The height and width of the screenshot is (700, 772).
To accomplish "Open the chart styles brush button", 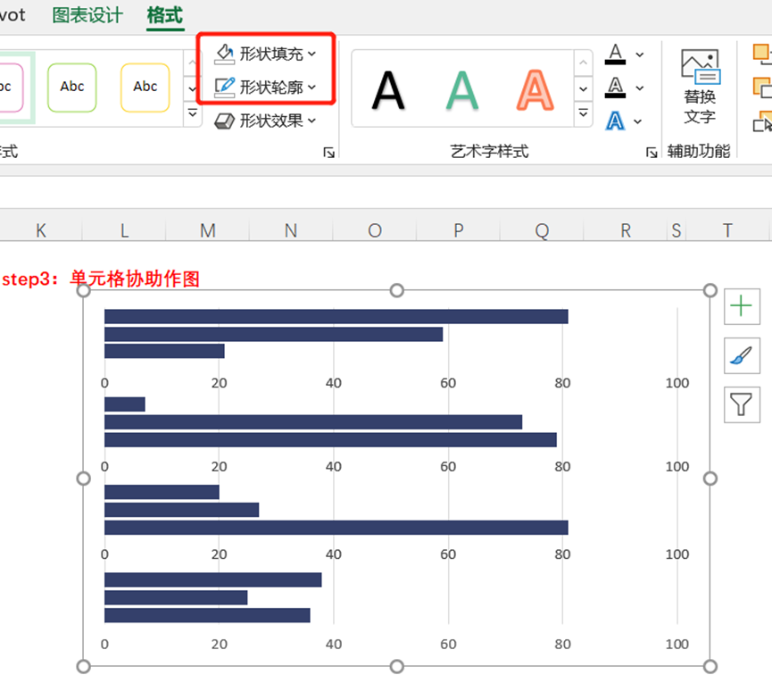I will [742, 355].
